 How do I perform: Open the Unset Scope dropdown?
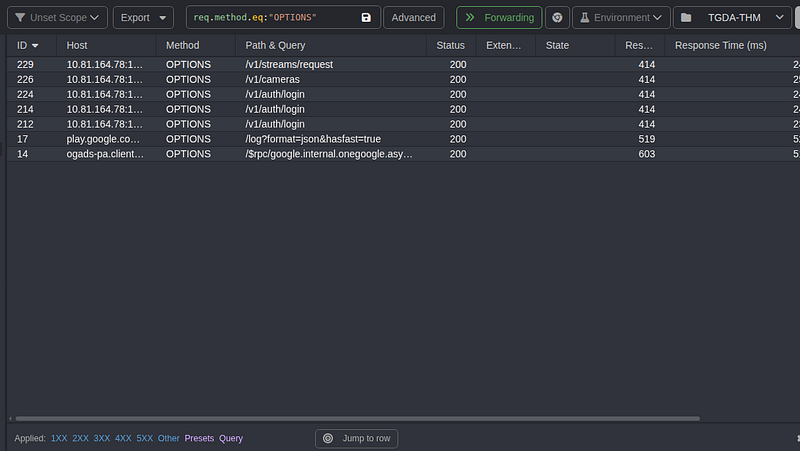point(57,17)
